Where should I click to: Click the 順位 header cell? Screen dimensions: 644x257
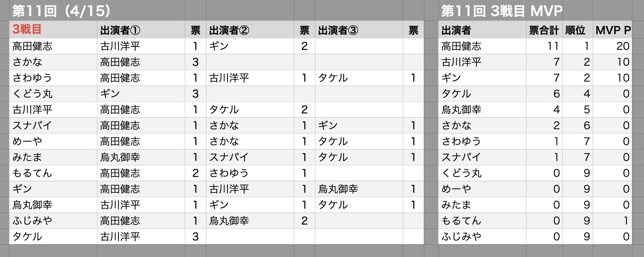coord(577,30)
